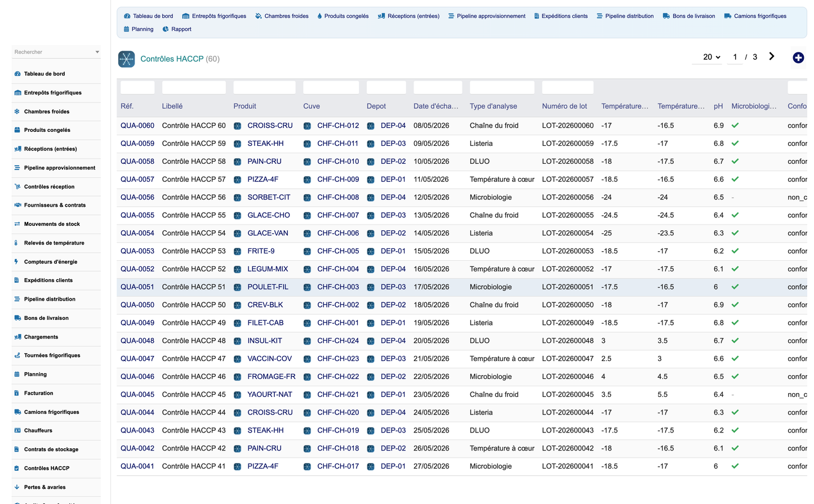Open Chauffeurs sidebar icon
This screenshot has width=814, height=504.
pos(17,431)
